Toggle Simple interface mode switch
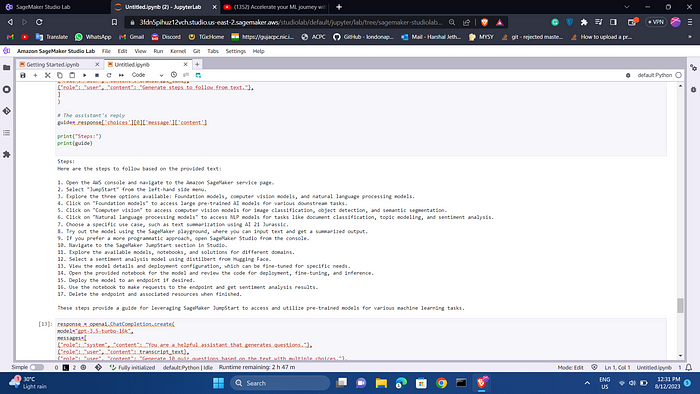 (x=37, y=368)
